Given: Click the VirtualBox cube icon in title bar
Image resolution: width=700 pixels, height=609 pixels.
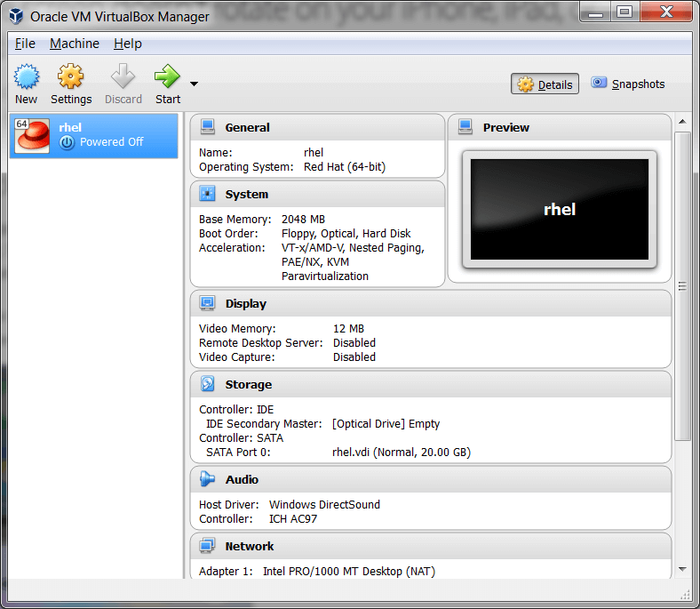Looking at the screenshot, I should pyautogui.click(x=16, y=16).
